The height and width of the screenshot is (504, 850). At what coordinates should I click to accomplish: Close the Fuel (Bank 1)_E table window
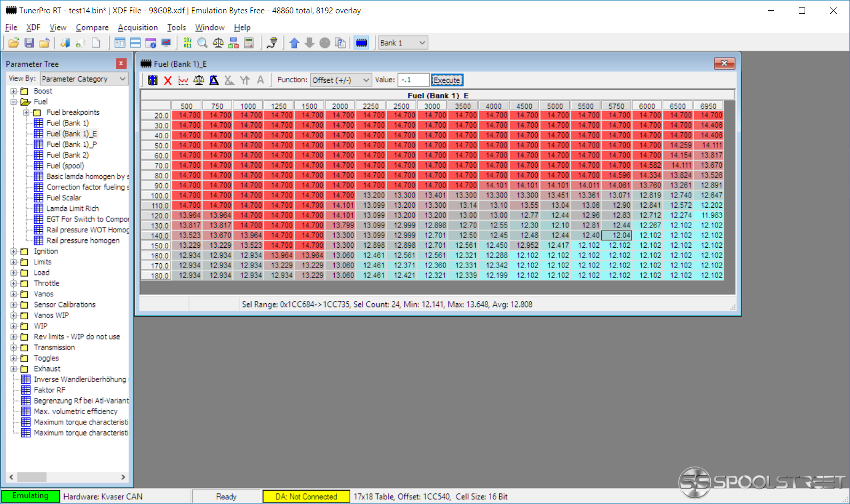[x=725, y=64]
